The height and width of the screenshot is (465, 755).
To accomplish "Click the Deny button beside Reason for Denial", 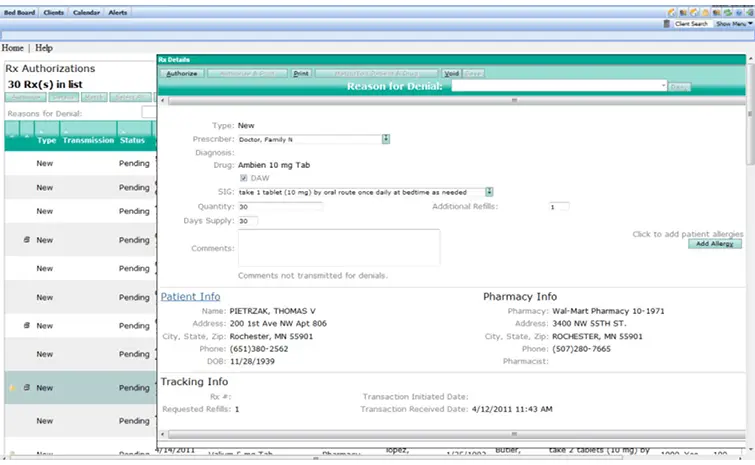I will [x=679, y=87].
